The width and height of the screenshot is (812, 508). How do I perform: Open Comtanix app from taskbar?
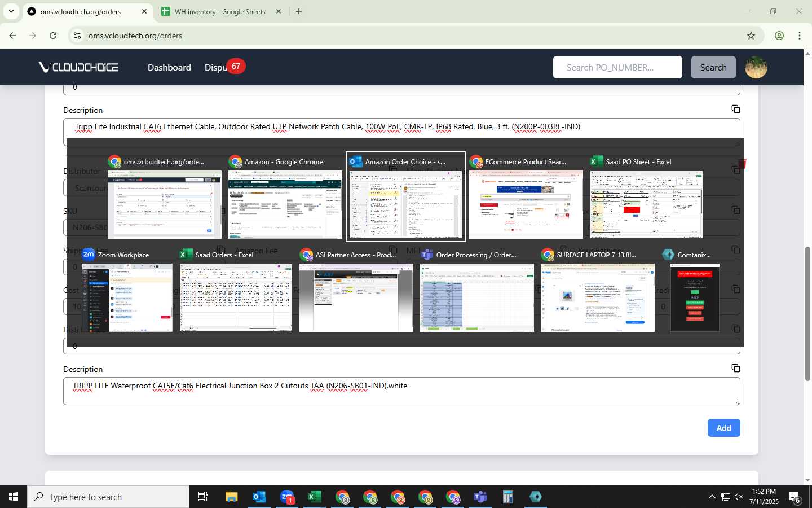point(536,497)
